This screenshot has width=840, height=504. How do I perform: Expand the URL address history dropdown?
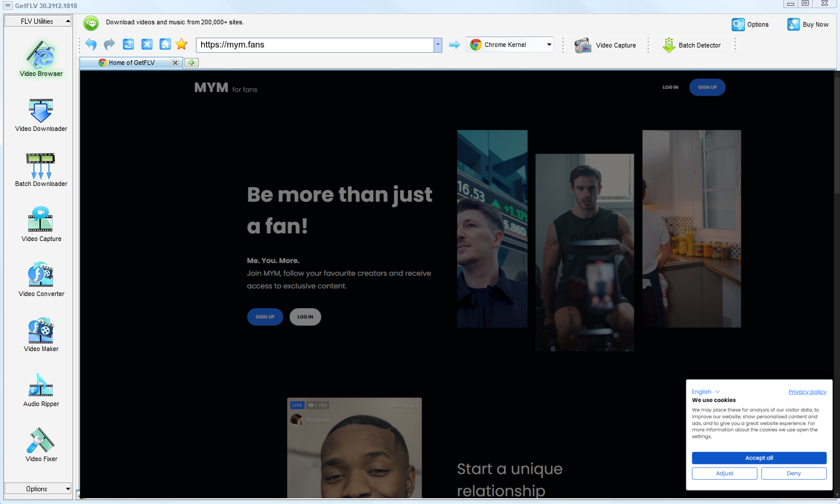click(x=438, y=45)
